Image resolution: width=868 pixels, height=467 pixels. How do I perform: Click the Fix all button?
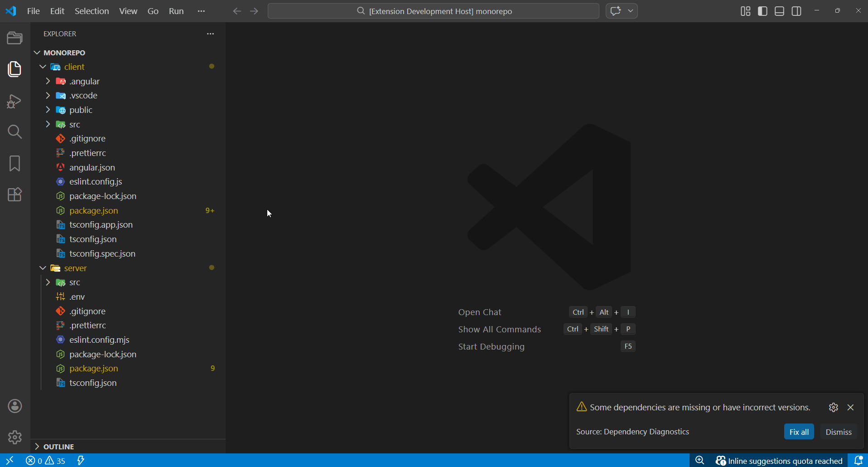[x=799, y=432]
